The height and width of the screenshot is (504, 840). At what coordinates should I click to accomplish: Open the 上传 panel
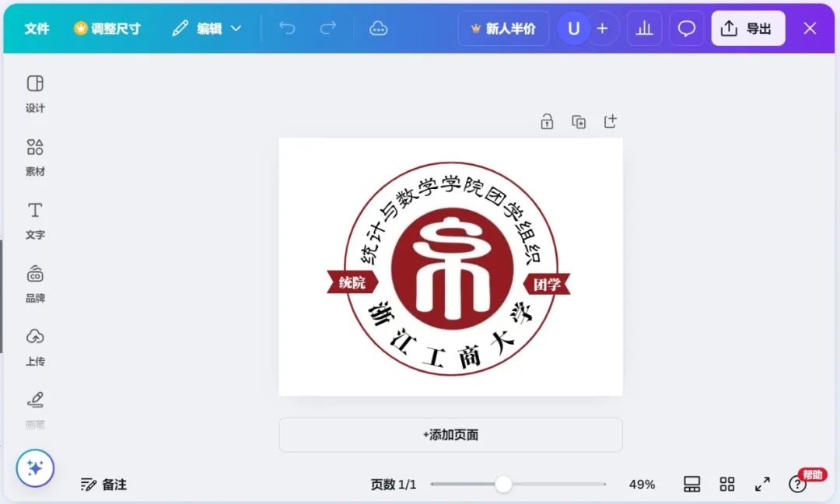click(x=34, y=347)
